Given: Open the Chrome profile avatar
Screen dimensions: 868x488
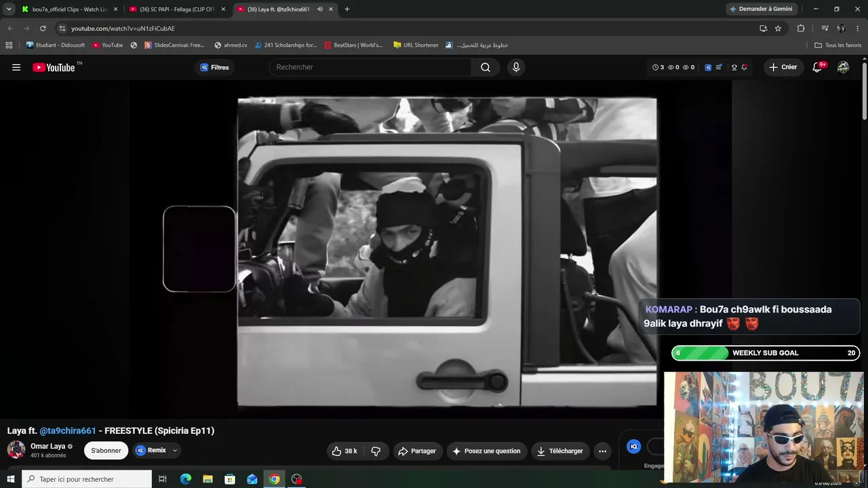Looking at the screenshot, I should tap(841, 28).
